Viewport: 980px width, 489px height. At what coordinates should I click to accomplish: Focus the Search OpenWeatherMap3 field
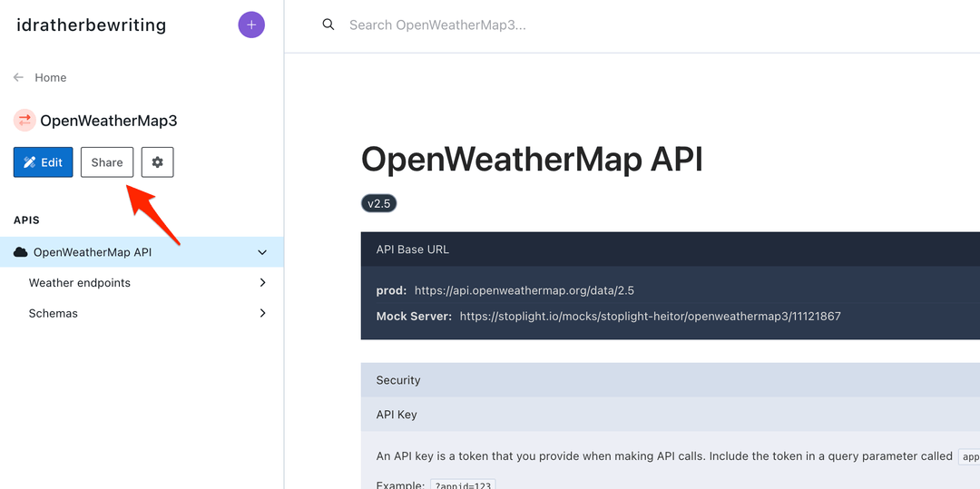tap(544, 25)
